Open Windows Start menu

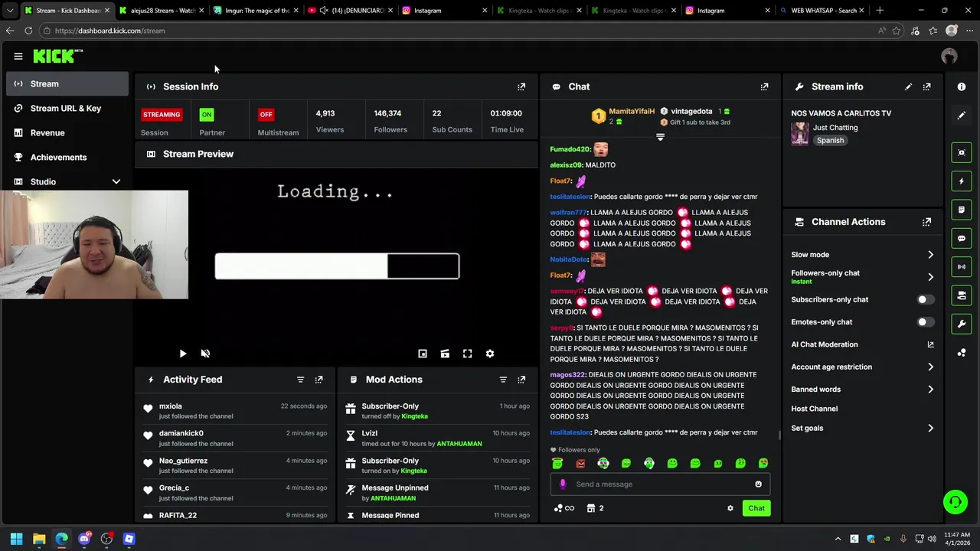(16, 539)
